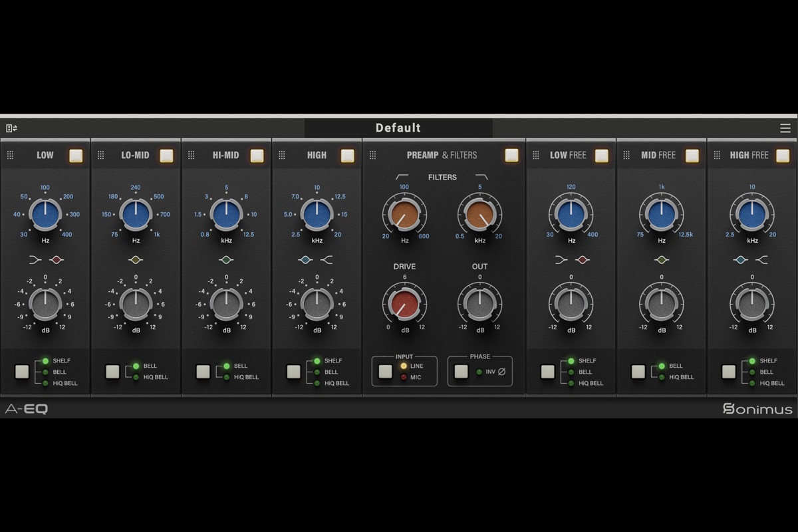Cycle the LOW band shape mode button
The image size is (798, 532).
[x=22, y=372]
